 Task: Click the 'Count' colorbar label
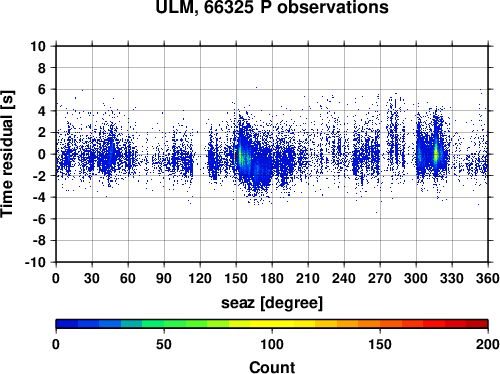[272, 367]
